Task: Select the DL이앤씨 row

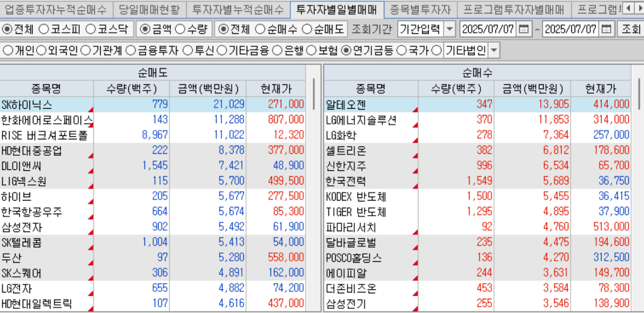Action: point(153,166)
